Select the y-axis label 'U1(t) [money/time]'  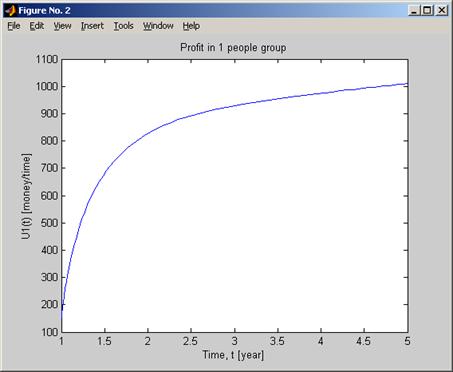(x=26, y=196)
